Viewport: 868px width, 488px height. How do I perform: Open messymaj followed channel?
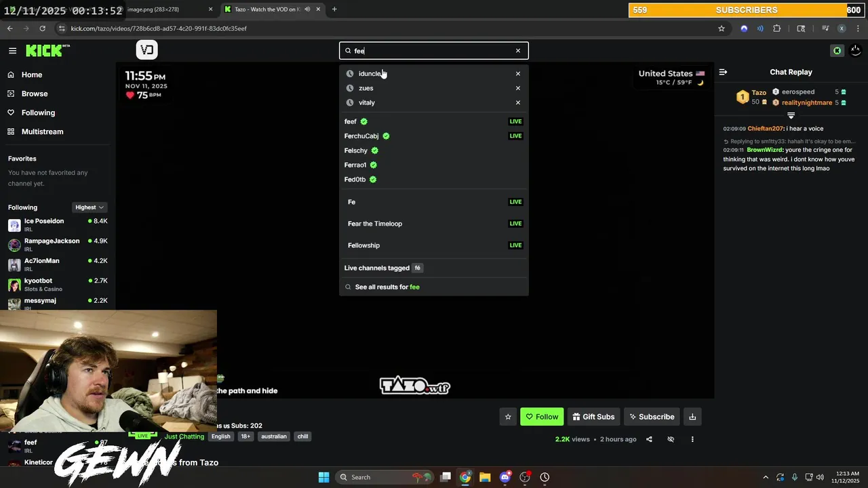point(58,303)
